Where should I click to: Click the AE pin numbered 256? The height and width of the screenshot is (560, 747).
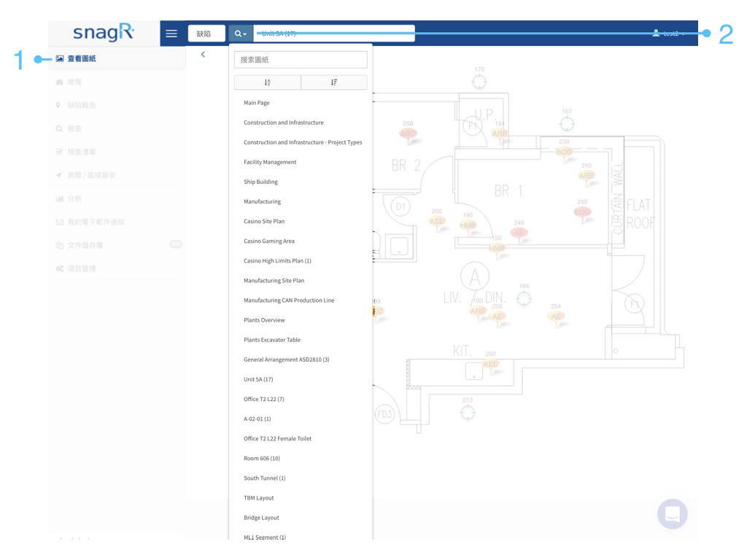(498, 316)
